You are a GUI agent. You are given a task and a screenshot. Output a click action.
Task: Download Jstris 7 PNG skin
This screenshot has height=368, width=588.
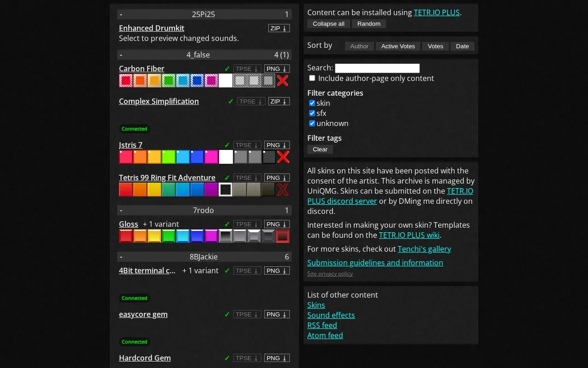tap(277, 145)
